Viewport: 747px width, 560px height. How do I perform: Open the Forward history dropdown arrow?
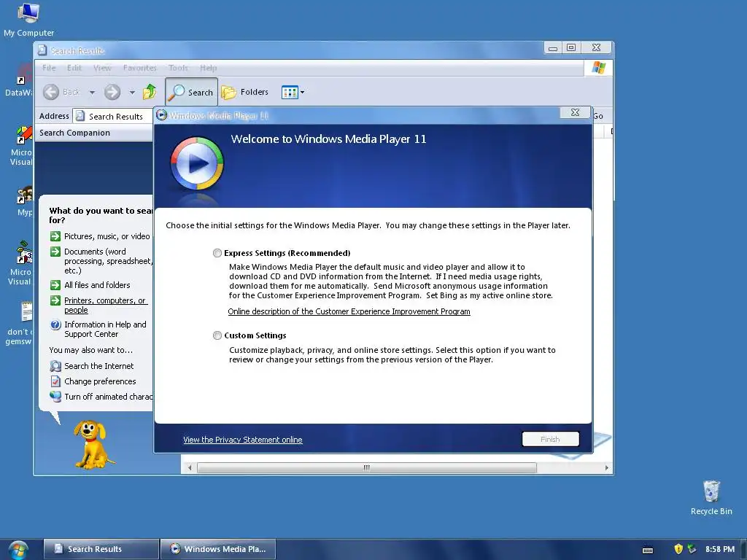[x=132, y=93]
